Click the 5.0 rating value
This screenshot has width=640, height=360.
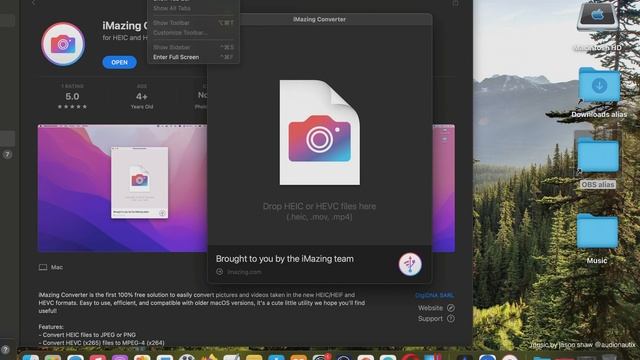72,97
